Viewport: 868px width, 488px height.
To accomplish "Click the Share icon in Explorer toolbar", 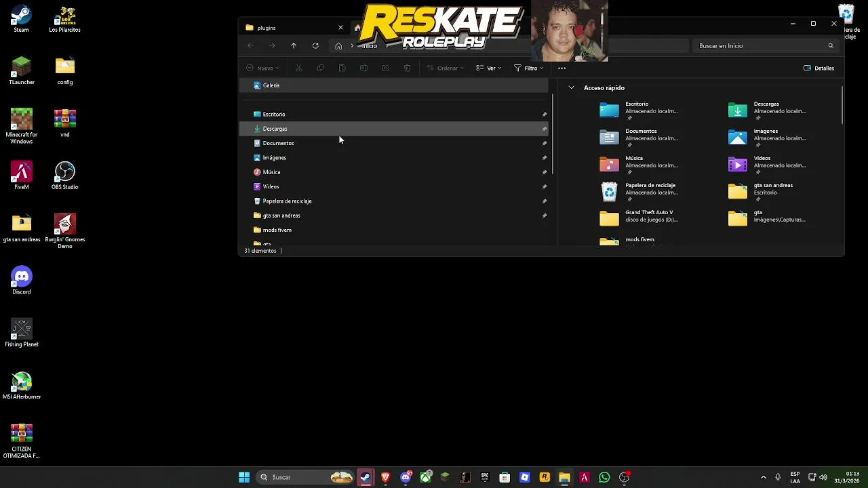I will click(385, 68).
